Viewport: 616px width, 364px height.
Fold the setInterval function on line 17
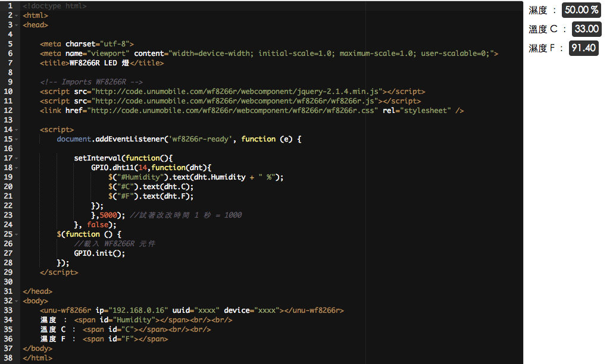coord(17,158)
